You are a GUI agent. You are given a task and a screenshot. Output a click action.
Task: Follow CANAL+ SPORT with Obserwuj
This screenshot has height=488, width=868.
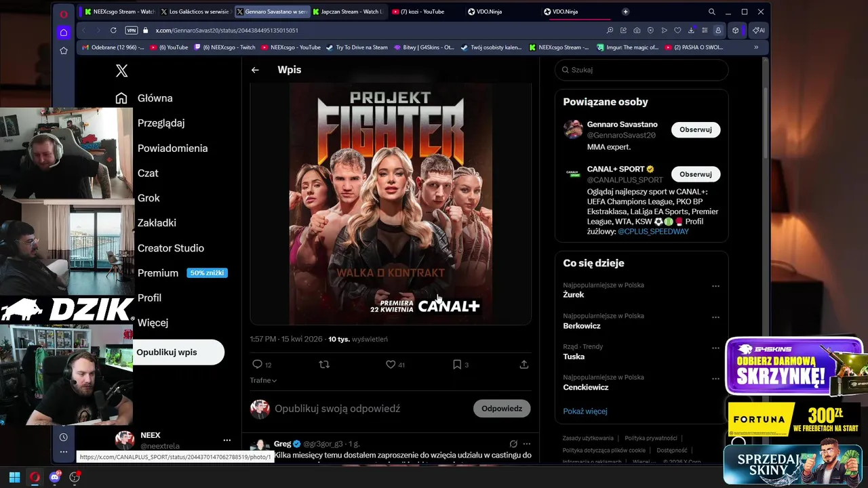coord(696,174)
